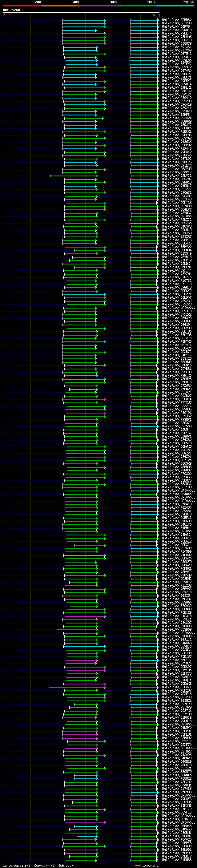This screenshot has height=868, width=197.
Task: Select hit UniRef100_P25372
Action: tap(177, 423)
